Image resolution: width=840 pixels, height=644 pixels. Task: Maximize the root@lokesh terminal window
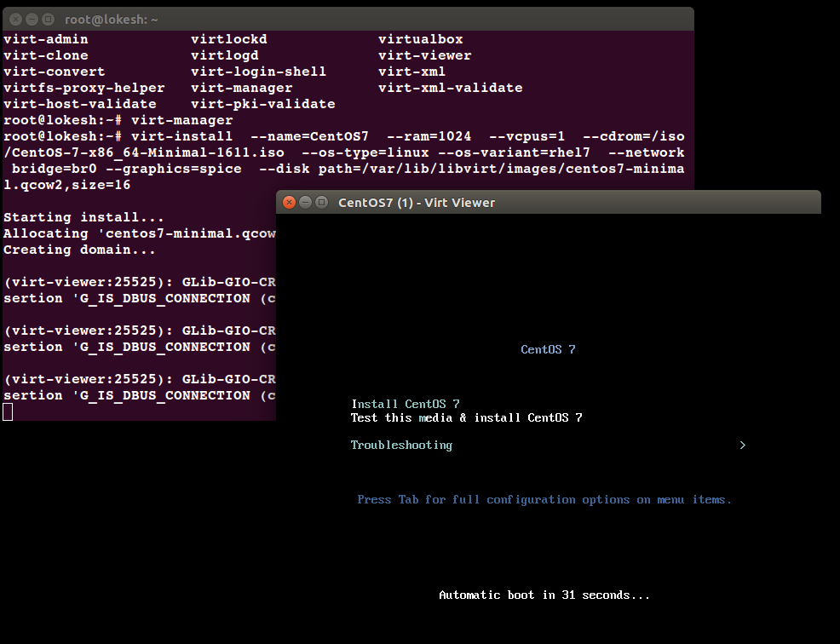click(49, 20)
